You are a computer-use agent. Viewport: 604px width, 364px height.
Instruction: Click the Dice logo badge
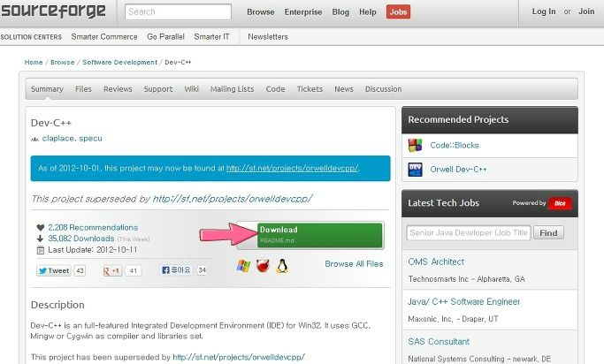pos(560,203)
